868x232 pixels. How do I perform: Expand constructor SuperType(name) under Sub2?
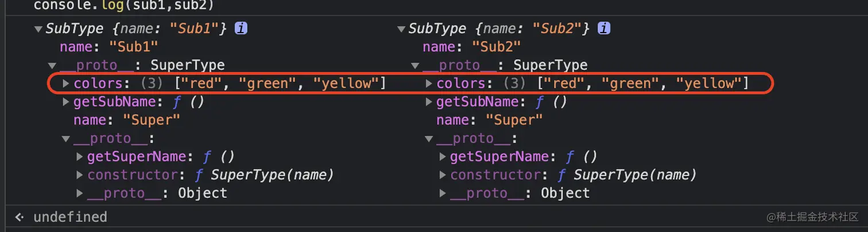[x=443, y=175]
